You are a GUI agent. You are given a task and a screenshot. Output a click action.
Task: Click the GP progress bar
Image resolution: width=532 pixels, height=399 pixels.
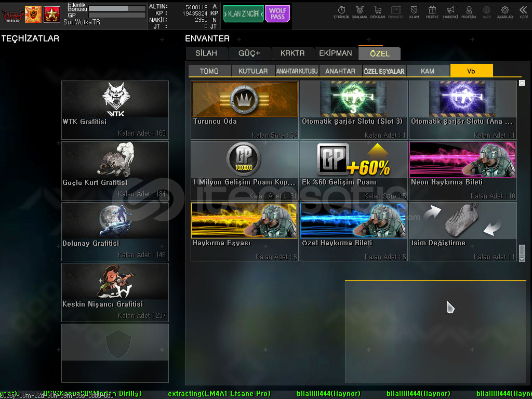coord(117,15)
